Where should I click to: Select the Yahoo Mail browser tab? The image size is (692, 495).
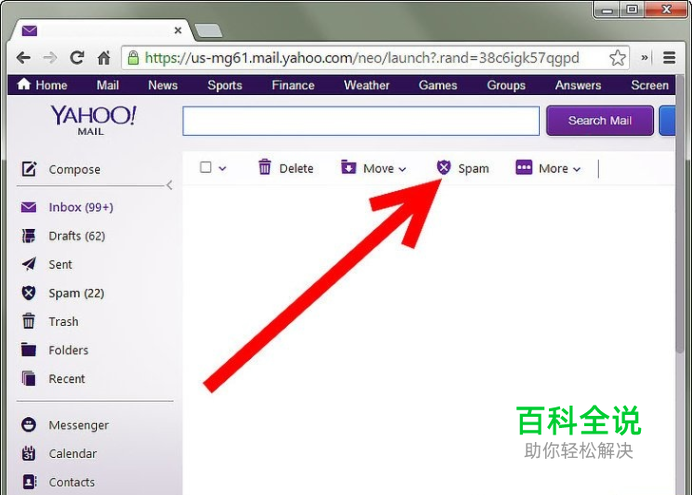(x=101, y=30)
